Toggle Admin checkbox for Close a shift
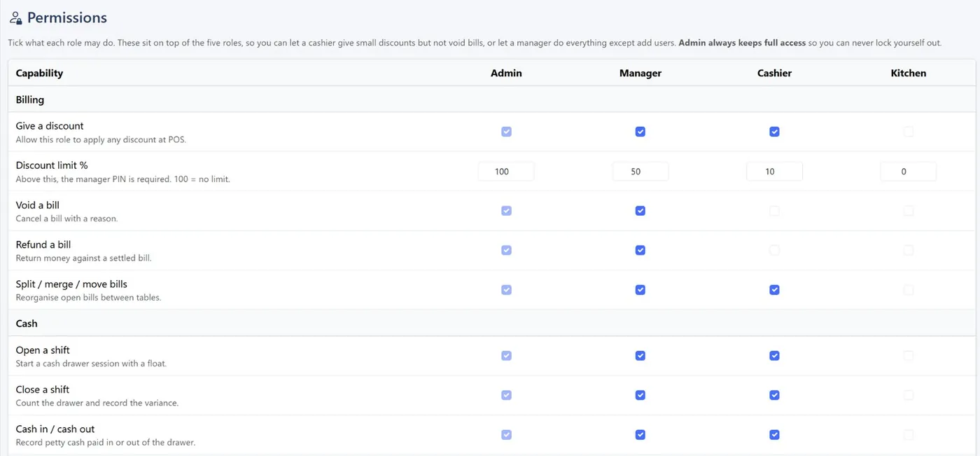Image resolution: width=980 pixels, height=456 pixels. coord(506,395)
